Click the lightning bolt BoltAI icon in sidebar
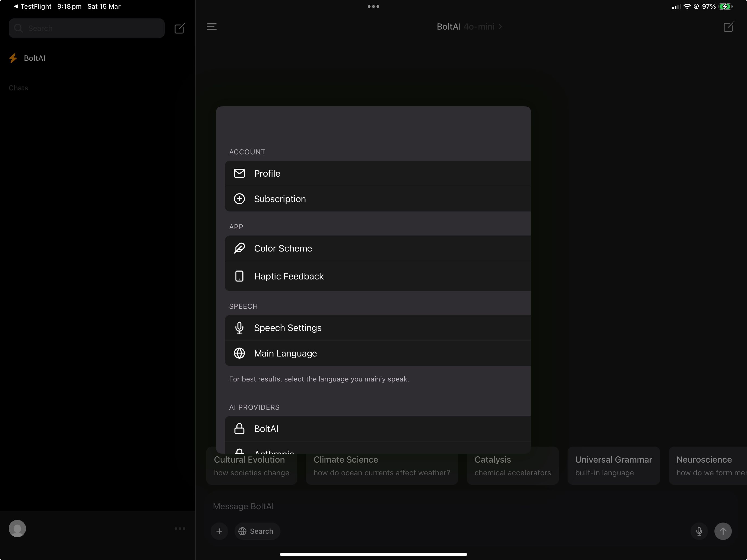The width and height of the screenshot is (747, 560). [13, 58]
